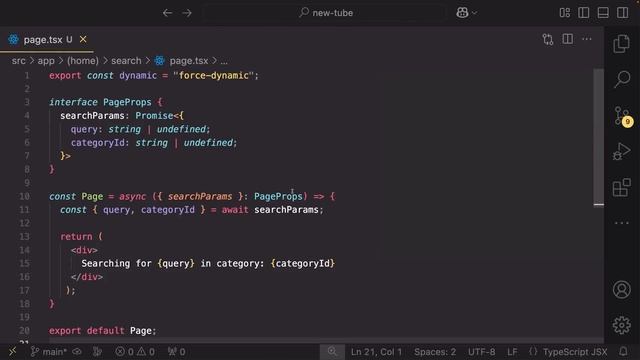Close the page.tsx tab
Screen dimensions: 640x360
[83, 39]
